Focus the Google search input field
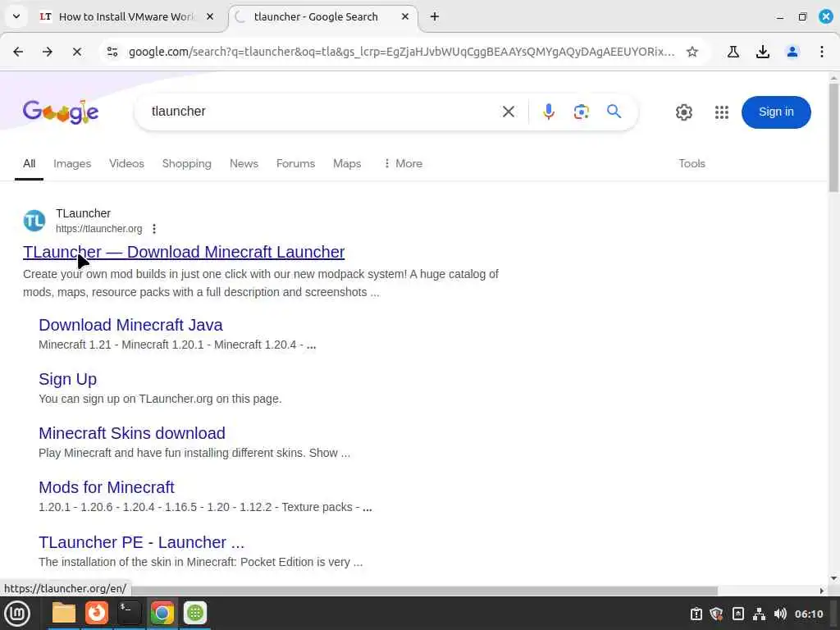The width and height of the screenshot is (840, 630). [x=322, y=112]
